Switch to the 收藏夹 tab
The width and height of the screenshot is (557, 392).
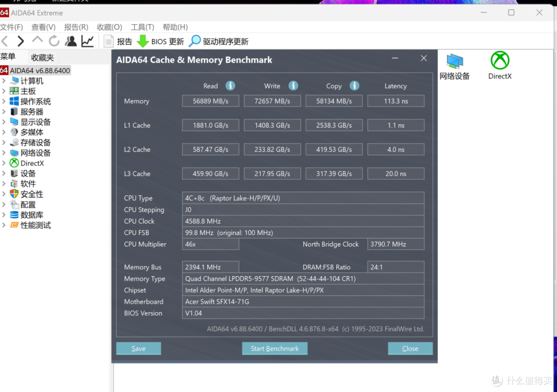tap(43, 58)
